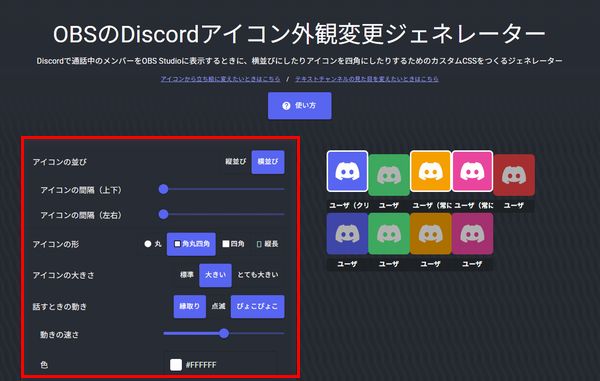Image resolution: width=600 pixels, height=381 pixels.
Task: Click the green Discord avatar in top row
Action: [x=389, y=175]
